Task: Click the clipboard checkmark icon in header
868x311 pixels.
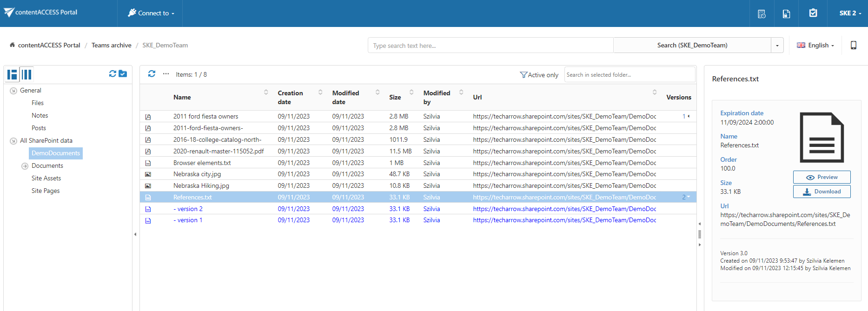Action: 813,13
